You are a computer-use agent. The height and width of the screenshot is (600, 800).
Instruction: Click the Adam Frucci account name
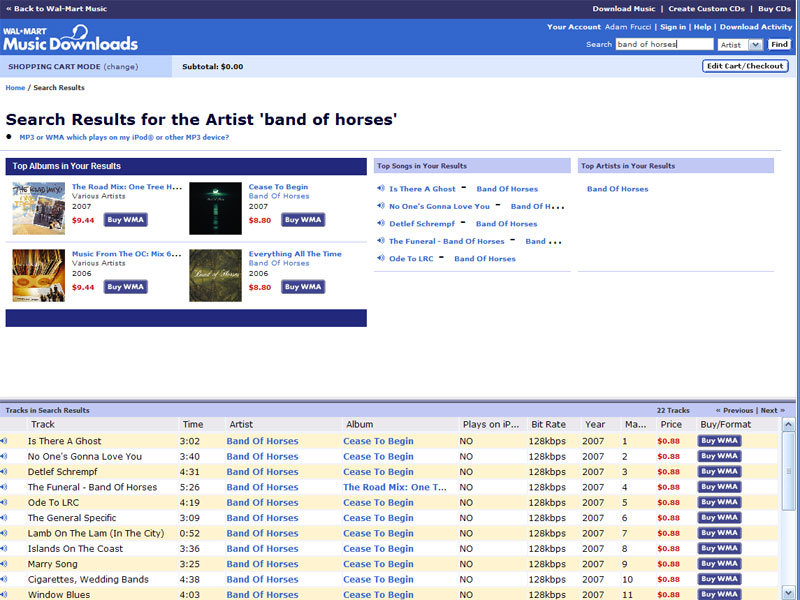tap(628, 27)
